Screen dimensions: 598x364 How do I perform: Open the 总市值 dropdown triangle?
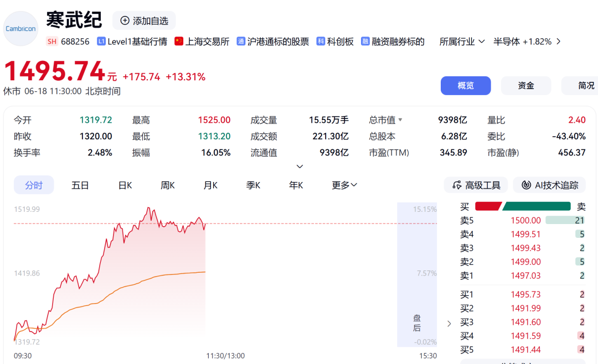click(400, 119)
